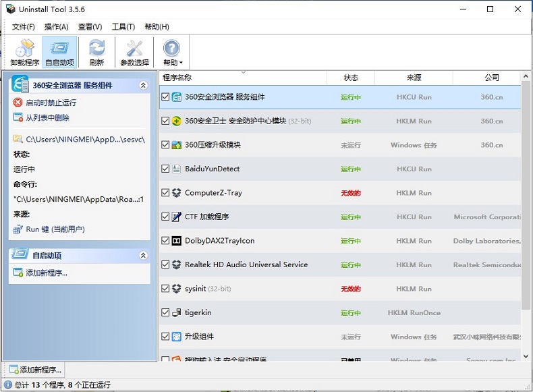
Task: Uncheck the 360压缩升级模块 checkbox
Action: (165, 145)
